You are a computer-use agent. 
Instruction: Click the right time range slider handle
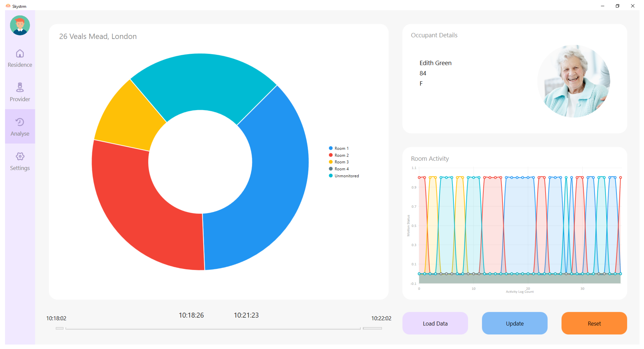372,328
